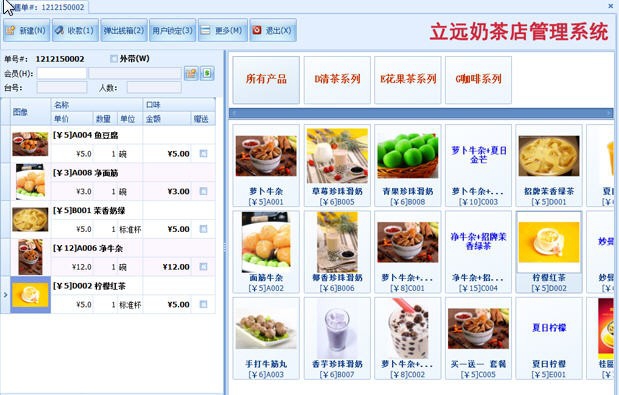This screenshot has height=395, width=619.
Task: Add 椰香珍珠滑奶 B006 to the order
Action: [x=337, y=252]
